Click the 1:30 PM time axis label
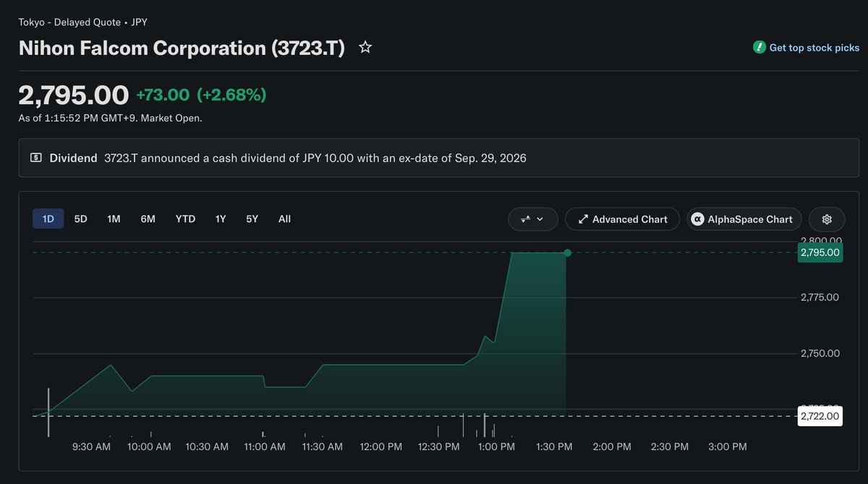 click(x=555, y=447)
